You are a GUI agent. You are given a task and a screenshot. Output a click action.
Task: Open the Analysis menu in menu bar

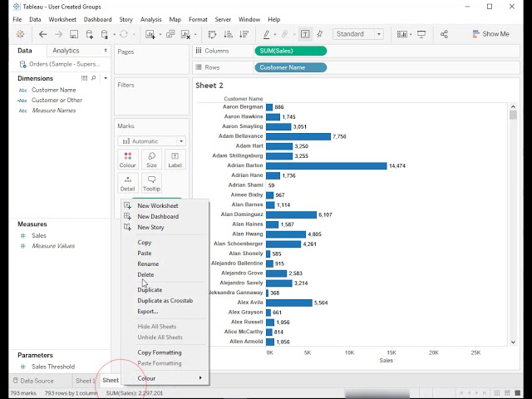[x=151, y=19]
